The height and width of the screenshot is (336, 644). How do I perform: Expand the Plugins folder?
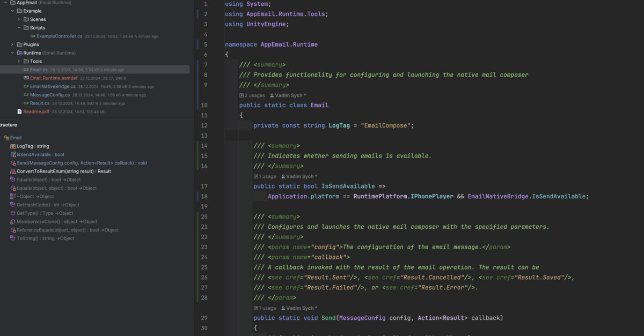point(12,44)
